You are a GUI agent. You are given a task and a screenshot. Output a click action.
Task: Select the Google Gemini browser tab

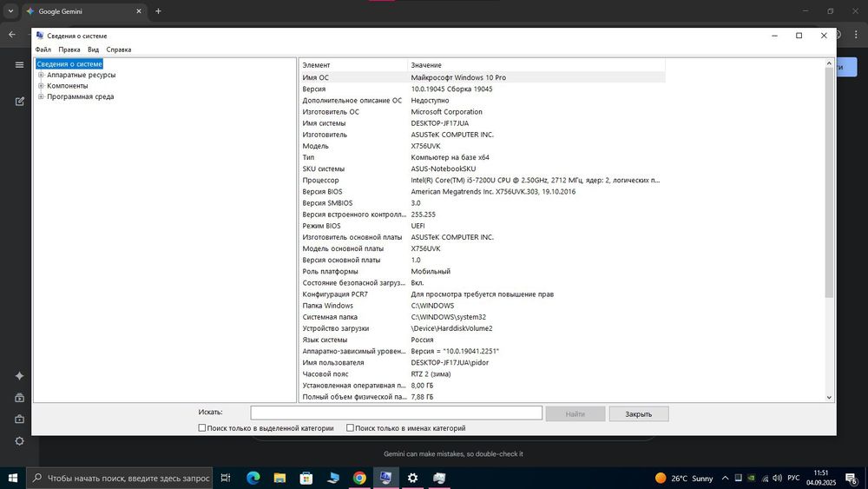point(84,11)
